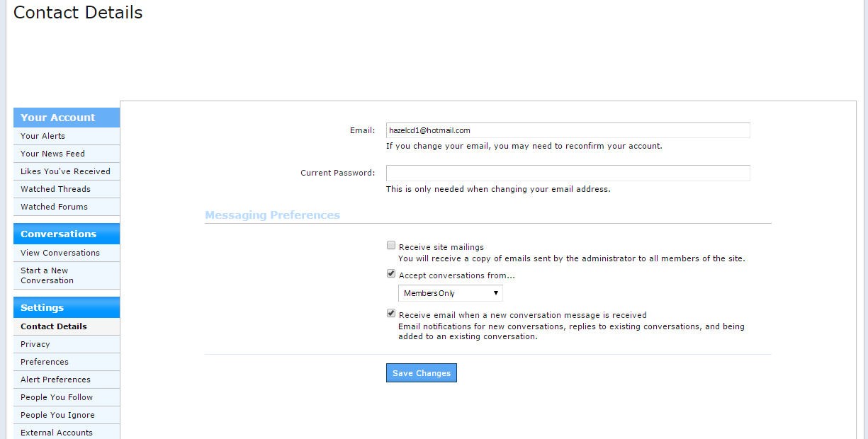This screenshot has width=868, height=439.
Task: Open Alert Preferences page
Action: pyautogui.click(x=55, y=380)
